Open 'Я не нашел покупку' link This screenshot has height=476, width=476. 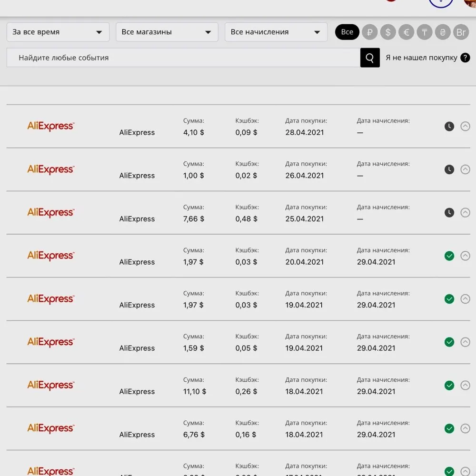421,58
